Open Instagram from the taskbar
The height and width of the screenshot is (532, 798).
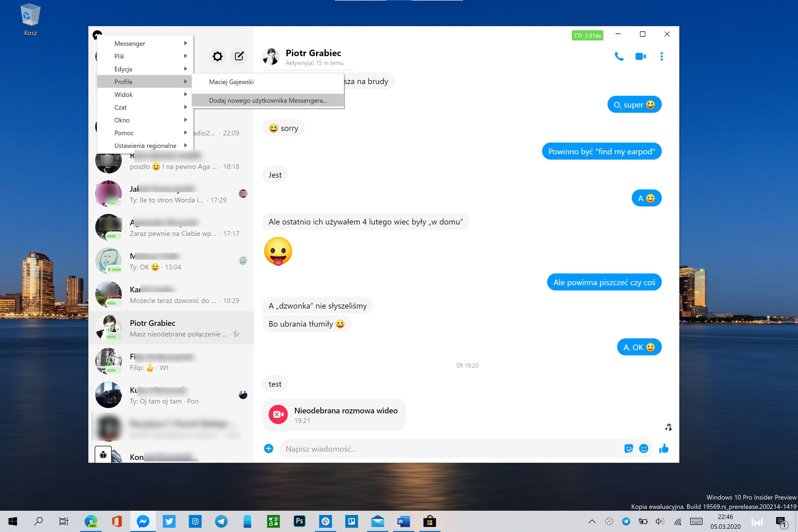point(195,521)
